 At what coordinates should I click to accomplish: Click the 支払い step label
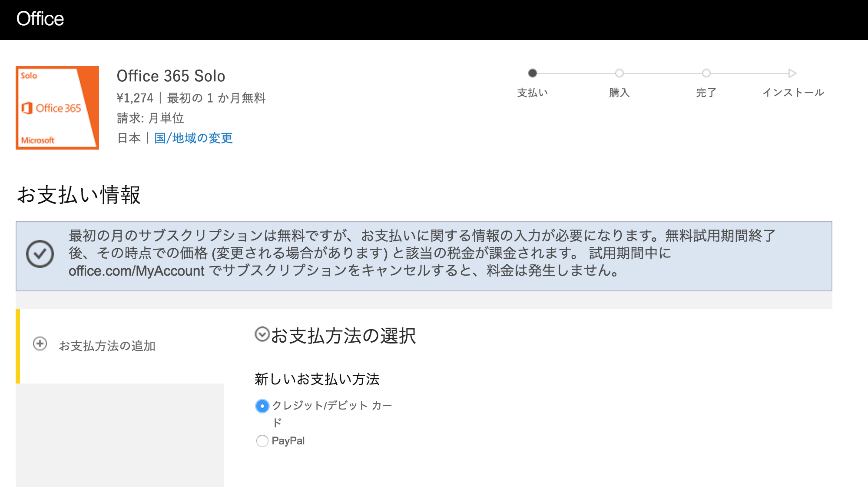533,93
